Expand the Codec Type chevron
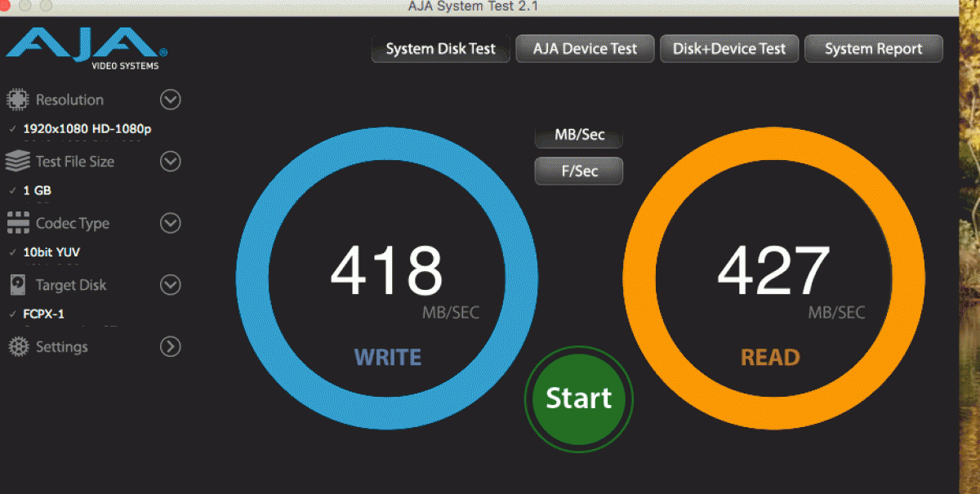The height and width of the screenshot is (494, 980). [x=170, y=223]
